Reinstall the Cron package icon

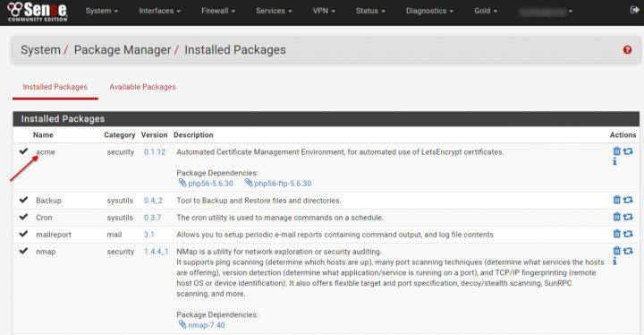(628, 217)
